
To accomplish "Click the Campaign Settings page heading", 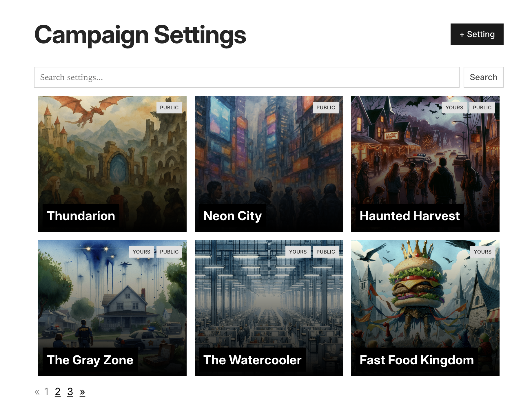I will click(x=140, y=35).
